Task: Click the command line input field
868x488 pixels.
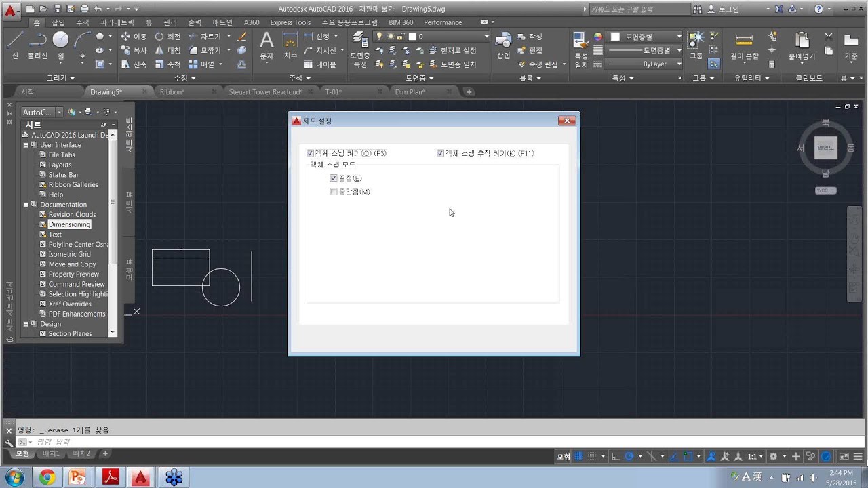Action: [434, 442]
